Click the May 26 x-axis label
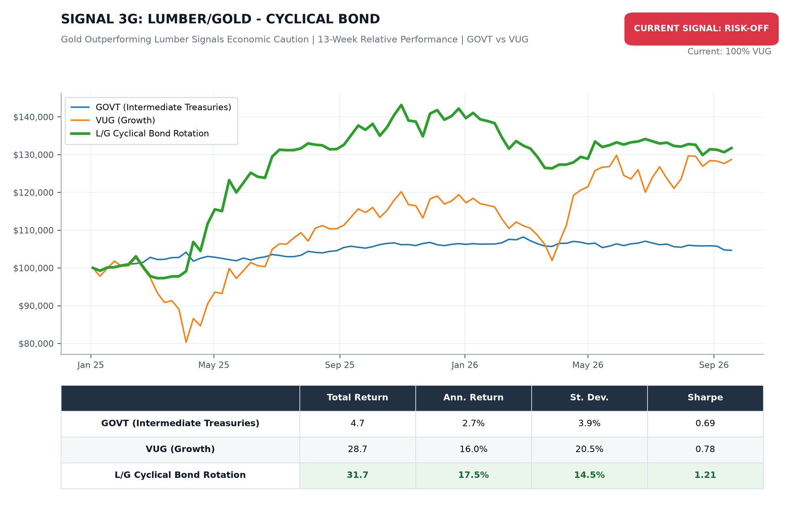The image size is (812, 517). (x=588, y=365)
